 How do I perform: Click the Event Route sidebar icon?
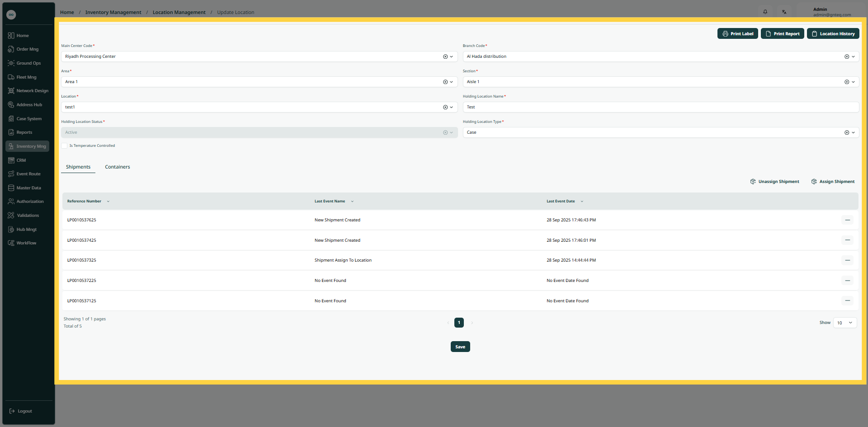click(11, 174)
